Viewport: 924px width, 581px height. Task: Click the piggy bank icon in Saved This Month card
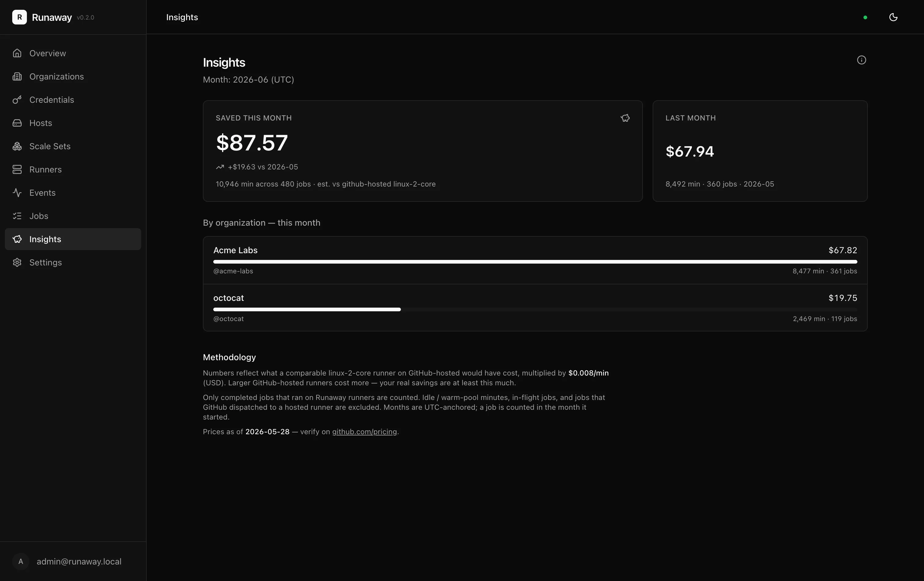point(625,118)
